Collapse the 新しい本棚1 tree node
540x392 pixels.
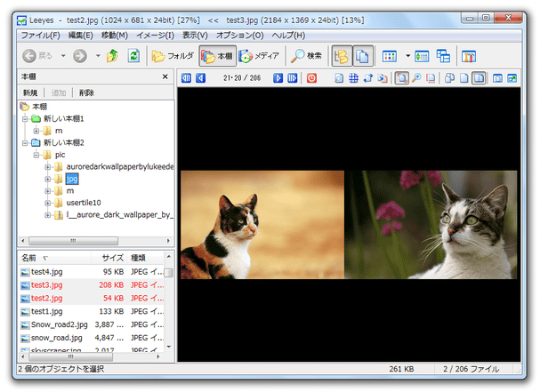point(25,119)
